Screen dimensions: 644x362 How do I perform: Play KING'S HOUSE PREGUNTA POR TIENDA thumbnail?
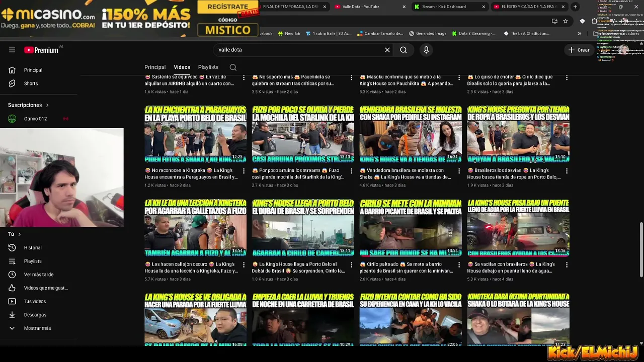coord(518,134)
